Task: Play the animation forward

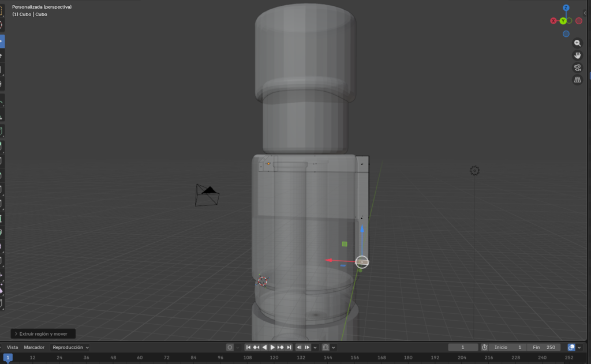Action: pyautogui.click(x=273, y=347)
